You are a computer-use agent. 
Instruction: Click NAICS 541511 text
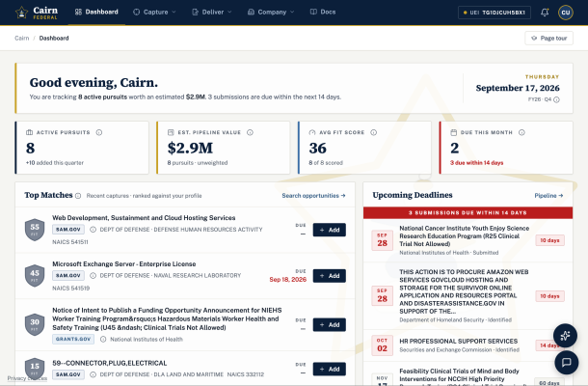[70, 242]
